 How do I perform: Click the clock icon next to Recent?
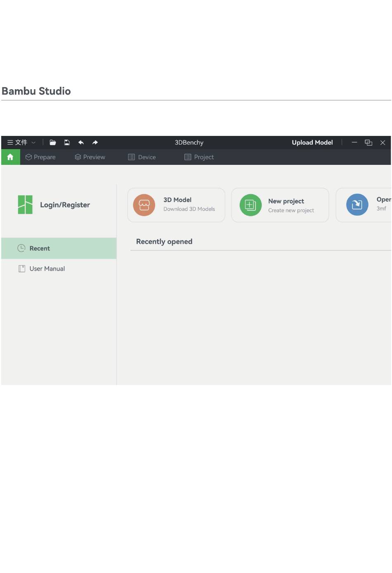[x=21, y=248]
